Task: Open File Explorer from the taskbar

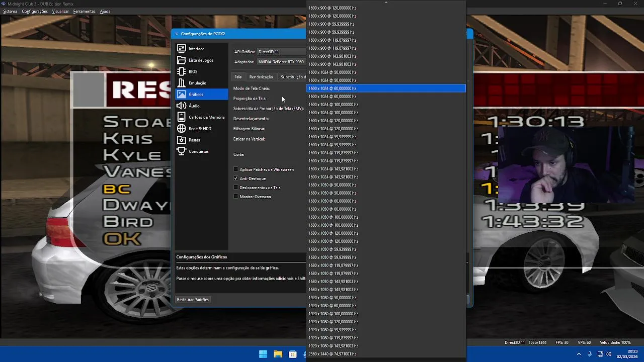Action: tap(278, 354)
